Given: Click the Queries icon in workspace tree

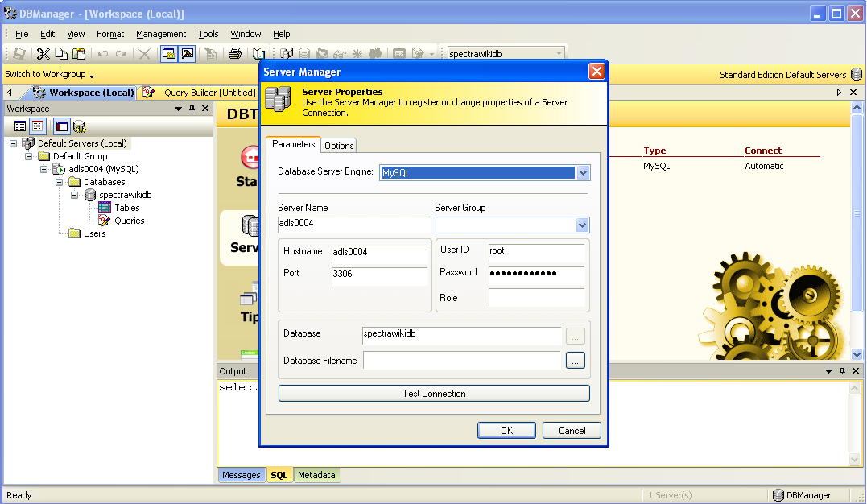Looking at the screenshot, I should tap(105, 221).
